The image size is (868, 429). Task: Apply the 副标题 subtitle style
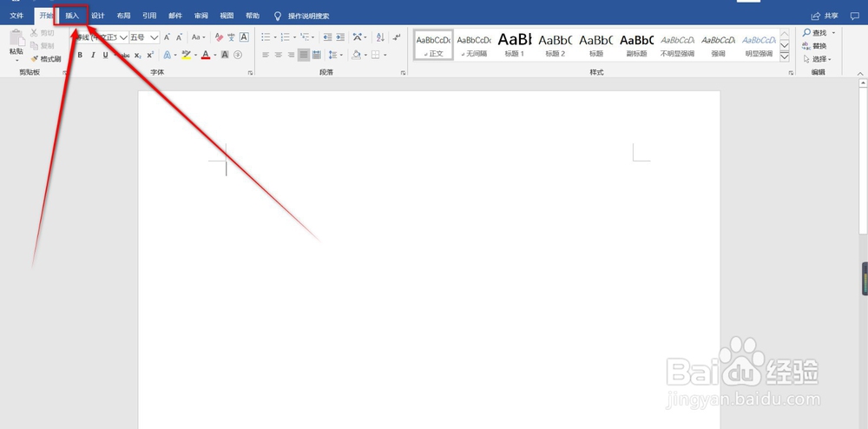pos(636,45)
